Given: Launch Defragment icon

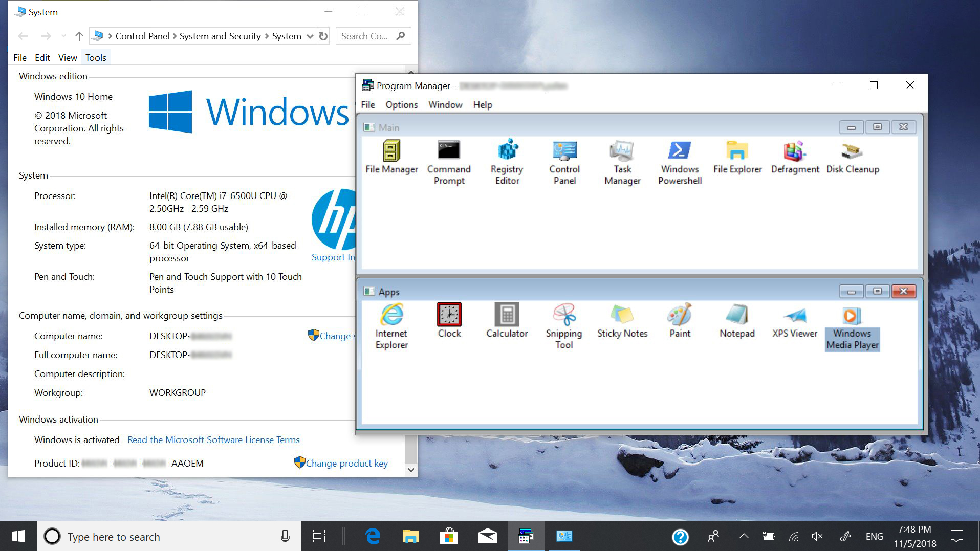Looking at the screenshot, I should point(795,157).
